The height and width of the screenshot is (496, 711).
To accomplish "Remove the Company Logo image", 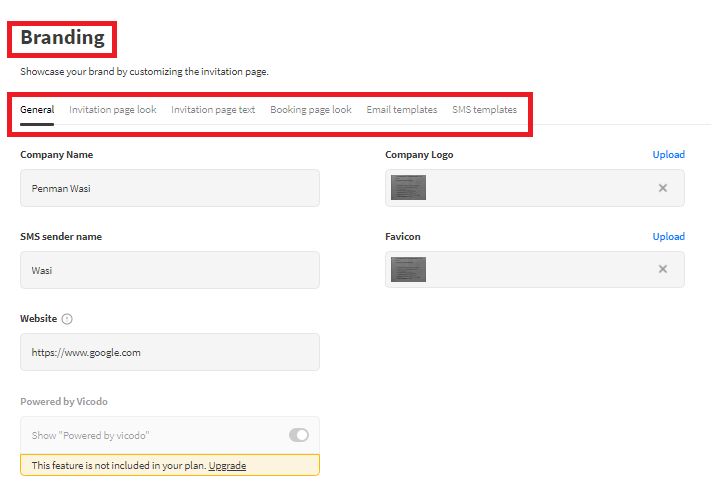I will click(x=662, y=188).
